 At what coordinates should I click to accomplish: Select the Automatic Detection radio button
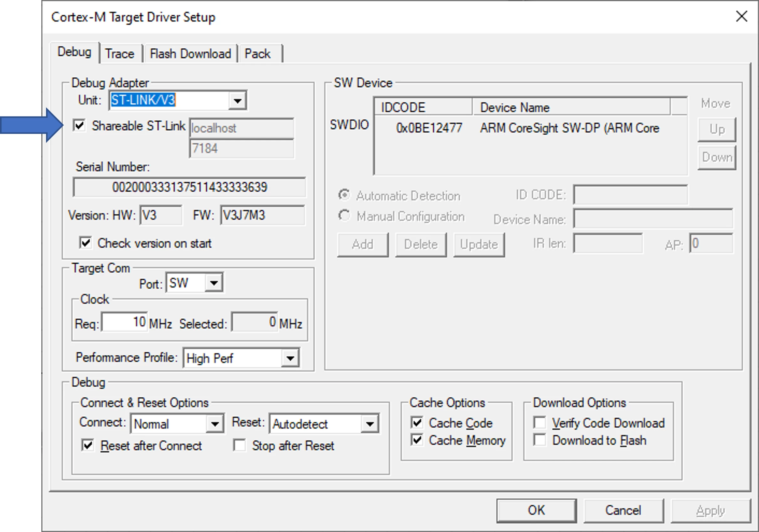tap(344, 195)
